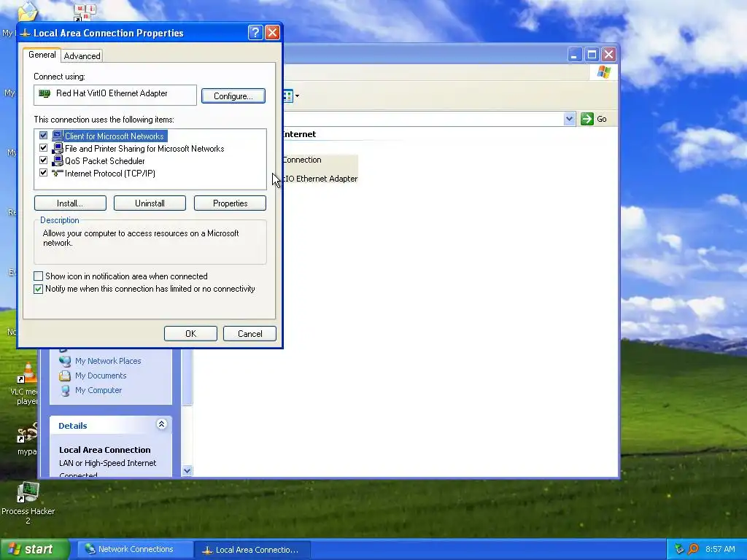Select QoS Packet Scheduler list item
The image size is (747, 560).
pos(105,161)
